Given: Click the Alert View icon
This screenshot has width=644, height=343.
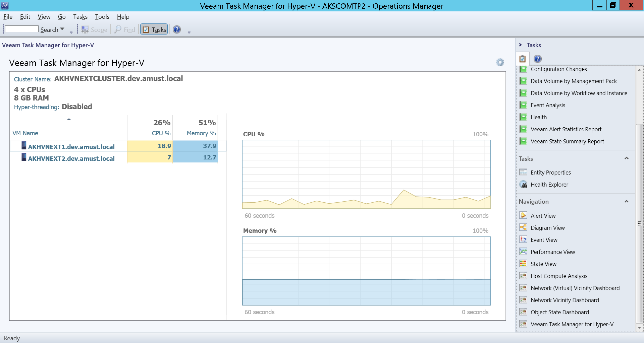Looking at the screenshot, I should (x=523, y=215).
